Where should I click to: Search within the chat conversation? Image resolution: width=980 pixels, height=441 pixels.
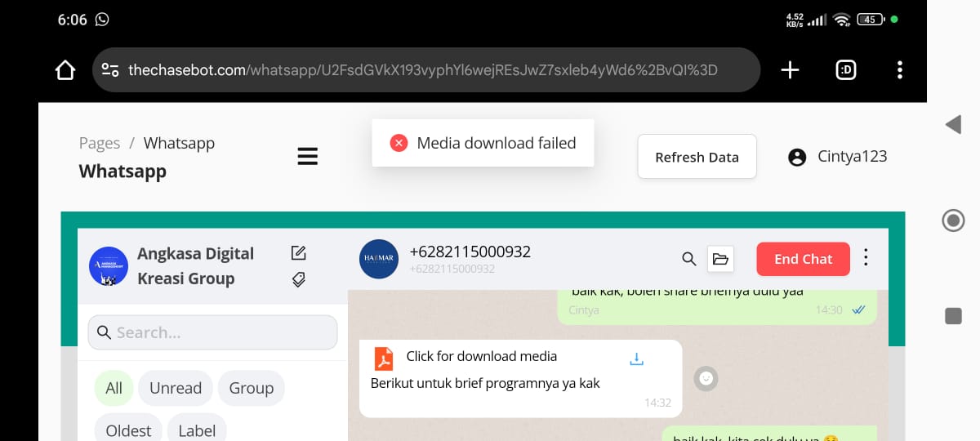coord(689,259)
